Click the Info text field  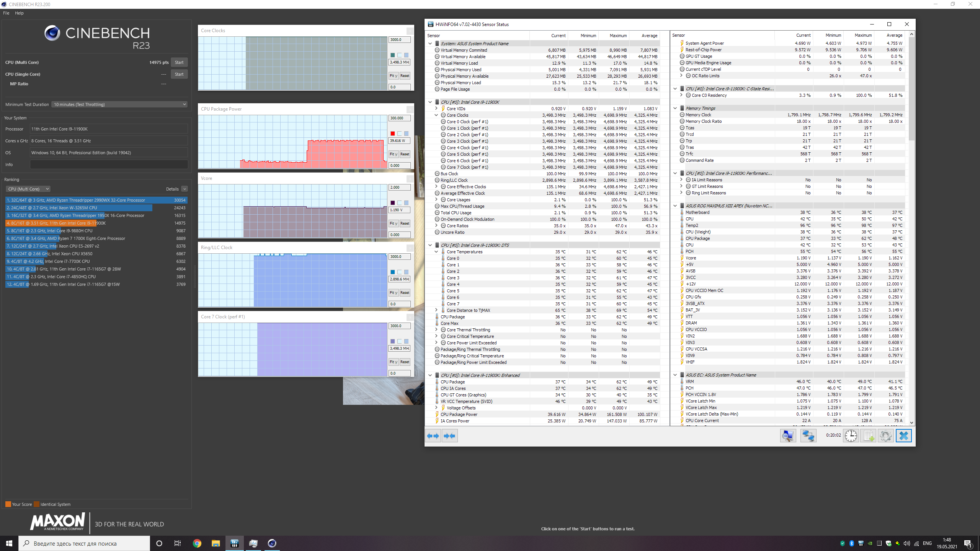[x=109, y=165]
